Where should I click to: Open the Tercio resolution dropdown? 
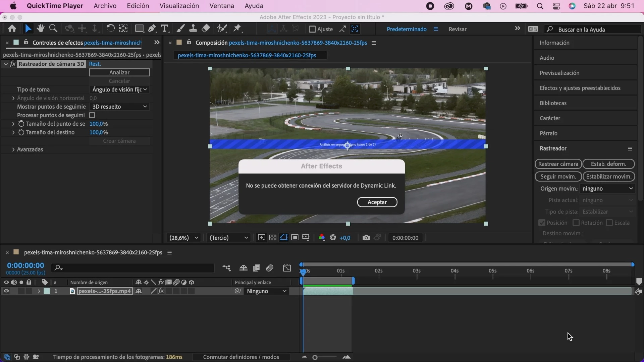point(229,238)
